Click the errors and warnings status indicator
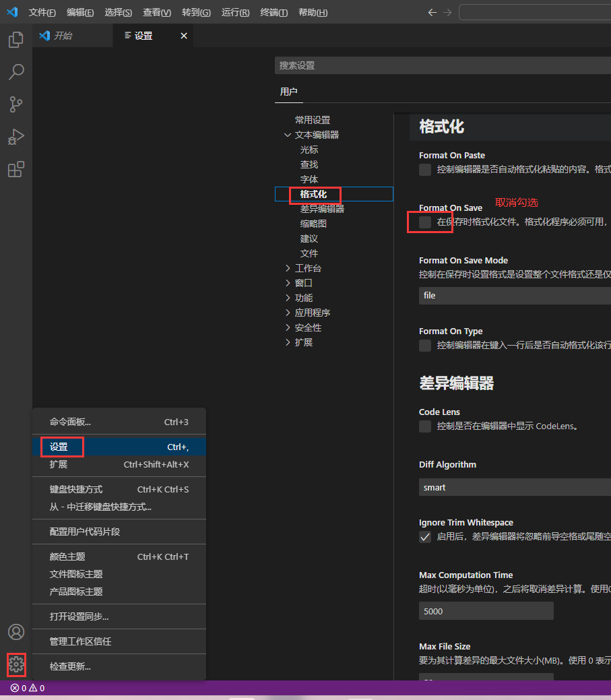Viewport: 611px width, 700px height. tap(28, 688)
